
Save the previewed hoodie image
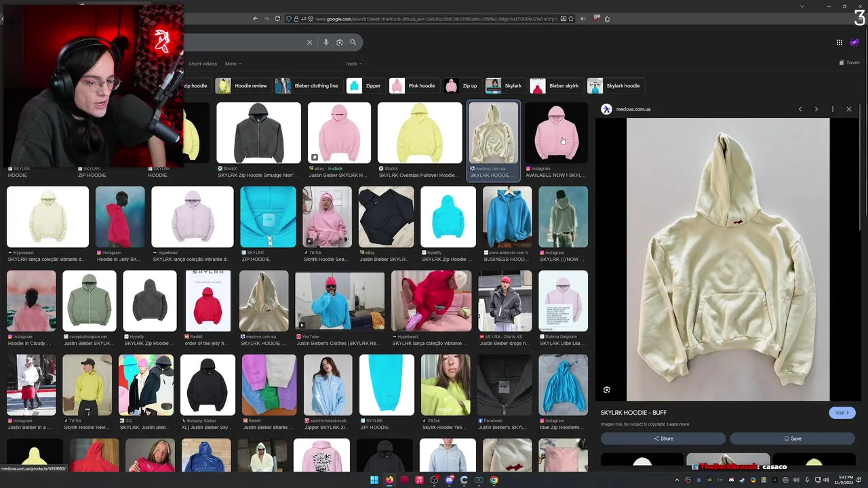(x=793, y=439)
